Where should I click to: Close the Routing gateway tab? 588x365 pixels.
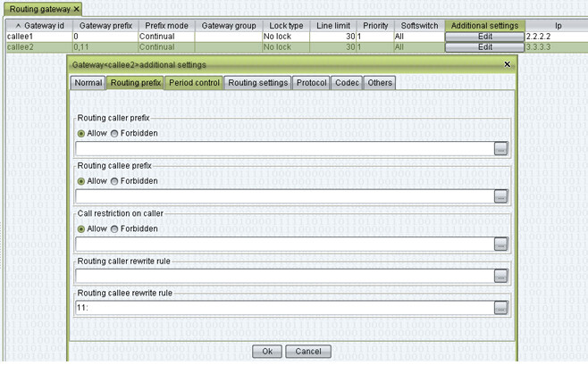click(x=77, y=9)
